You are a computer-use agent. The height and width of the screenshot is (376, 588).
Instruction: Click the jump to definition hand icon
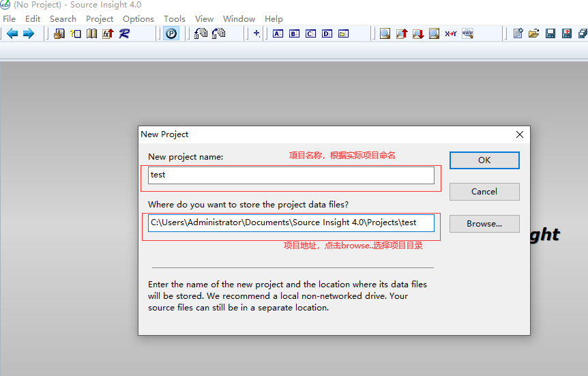click(59, 33)
